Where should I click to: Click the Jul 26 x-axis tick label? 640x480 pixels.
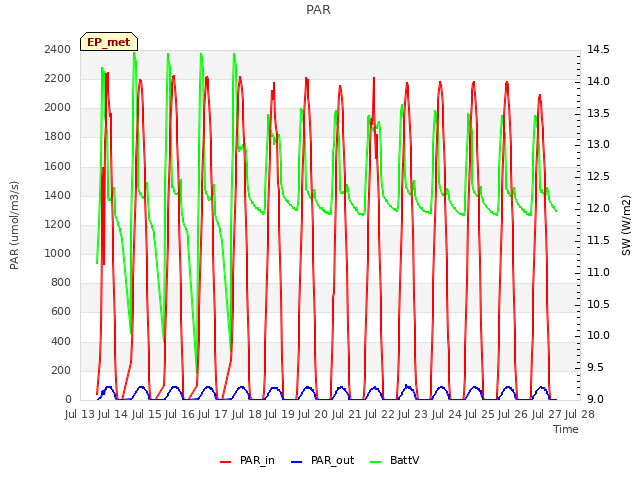click(513, 414)
